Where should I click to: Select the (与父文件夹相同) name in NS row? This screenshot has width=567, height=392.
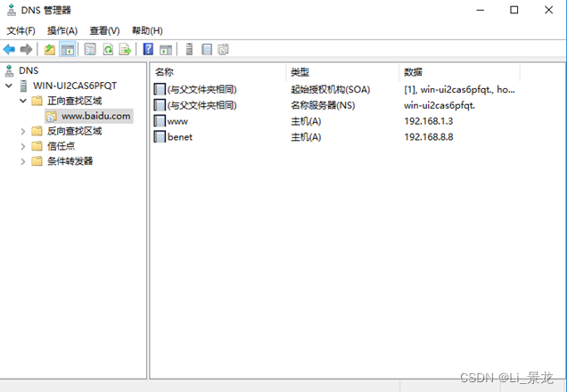(x=201, y=105)
